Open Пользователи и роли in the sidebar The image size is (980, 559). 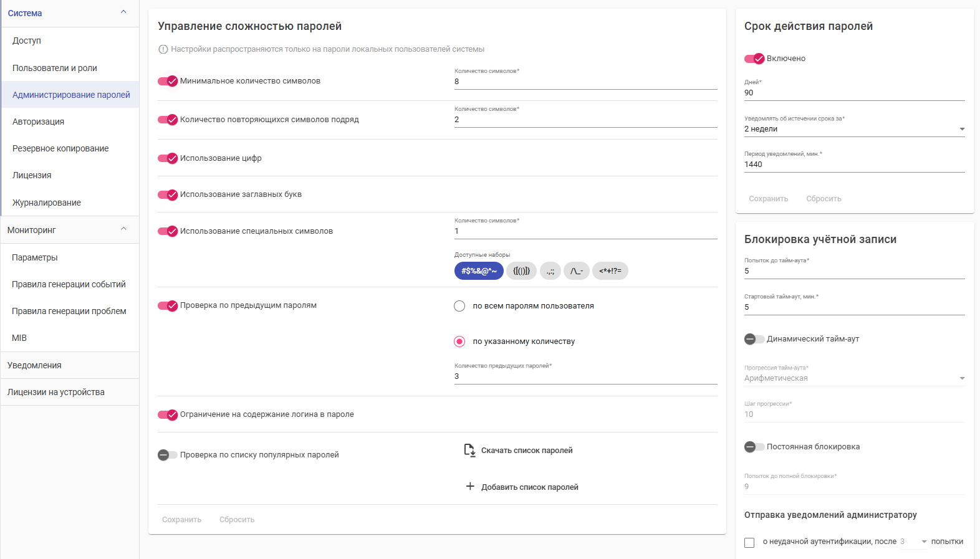coord(55,68)
